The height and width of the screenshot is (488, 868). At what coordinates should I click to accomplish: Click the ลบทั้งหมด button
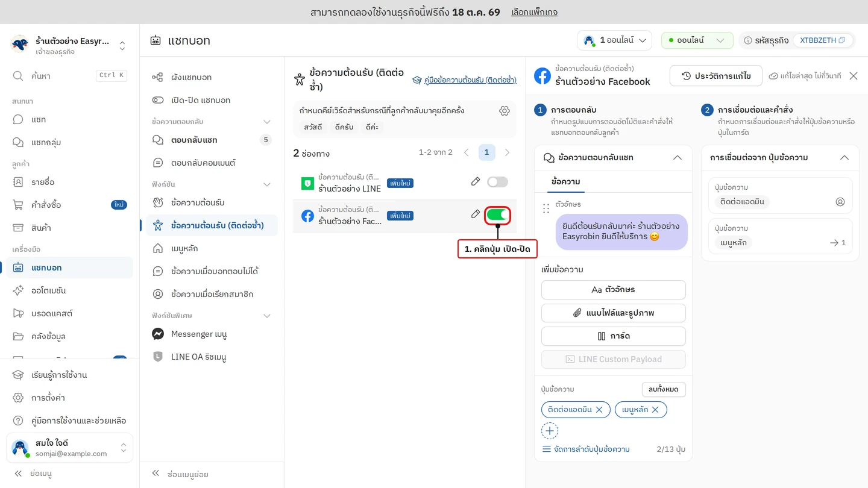pyautogui.click(x=664, y=389)
